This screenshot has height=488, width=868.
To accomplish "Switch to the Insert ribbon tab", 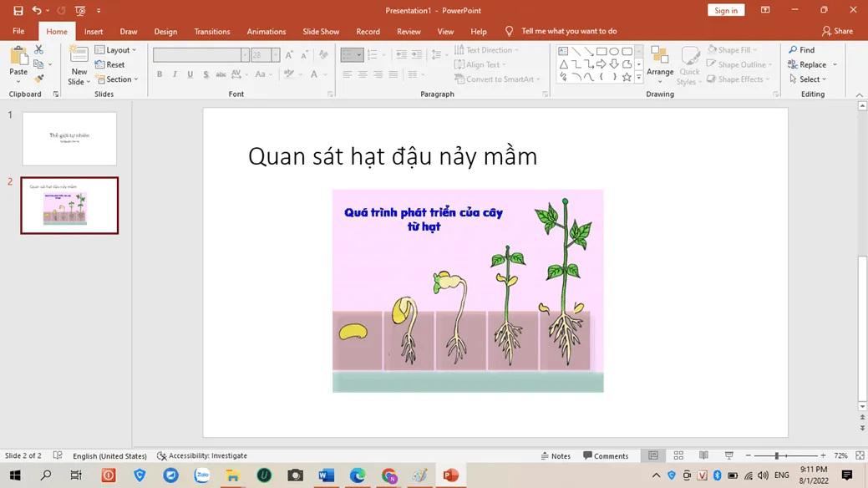I will coord(93,31).
